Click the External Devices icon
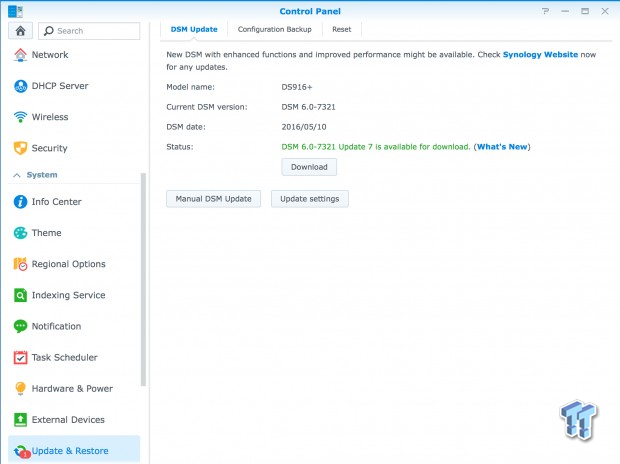The width and height of the screenshot is (620, 464). pyautogui.click(x=20, y=420)
